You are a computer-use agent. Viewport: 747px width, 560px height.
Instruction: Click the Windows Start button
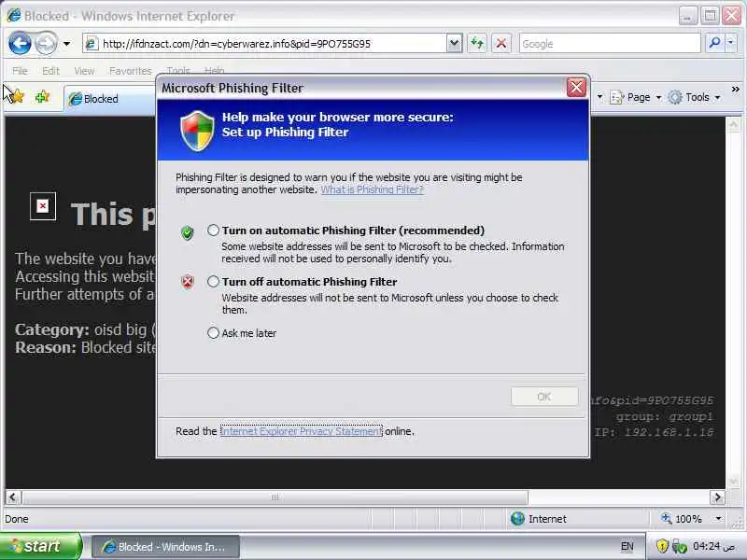tap(41, 546)
